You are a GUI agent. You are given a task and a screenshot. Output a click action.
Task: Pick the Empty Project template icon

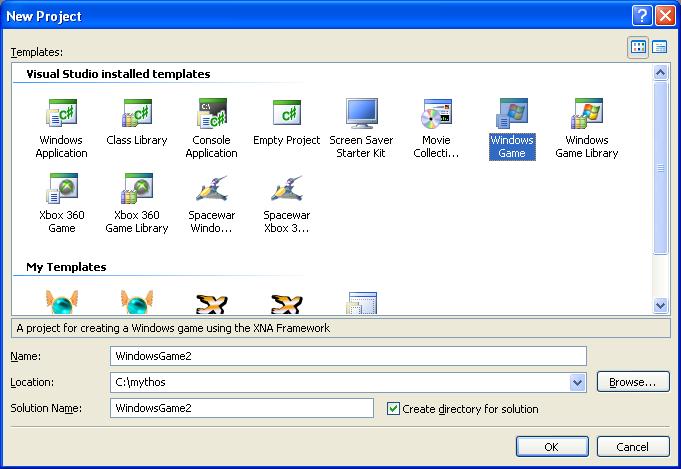click(x=287, y=112)
